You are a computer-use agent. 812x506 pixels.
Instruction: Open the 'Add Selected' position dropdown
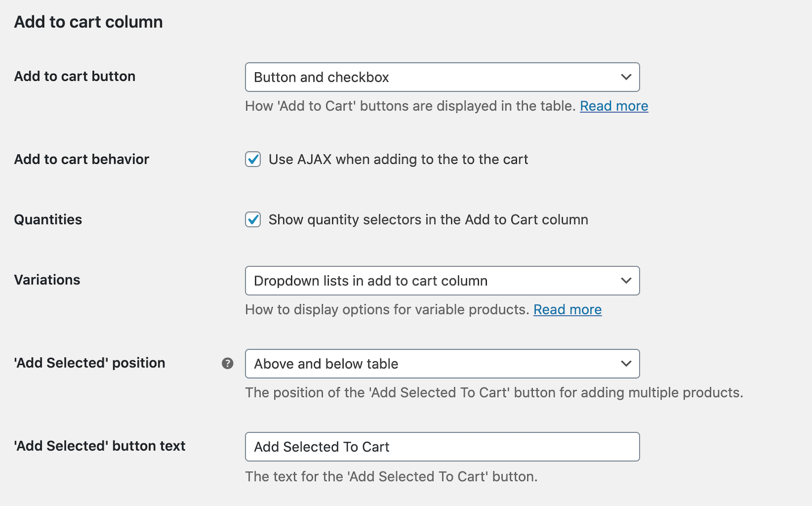pos(442,363)
